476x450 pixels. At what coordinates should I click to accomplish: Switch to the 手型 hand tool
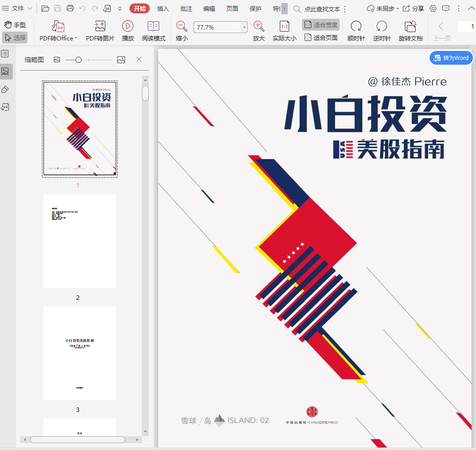pos(15,25)
